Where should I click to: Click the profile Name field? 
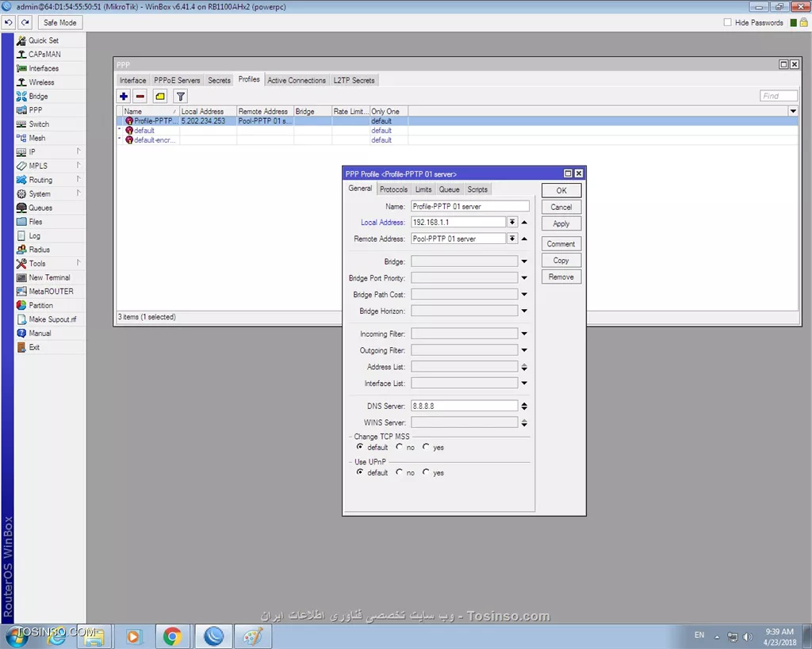469,207
